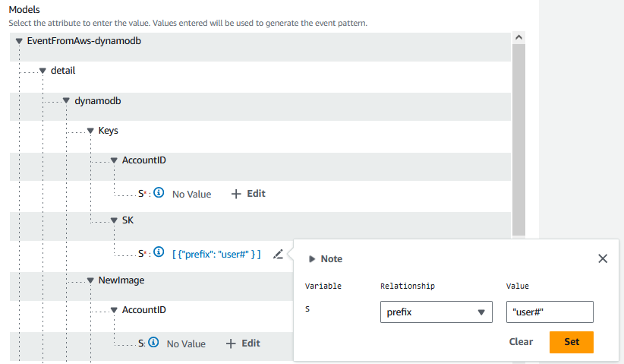624x364 pixels.
Task: Collapse AccountID node under NewImage
Action: 114,310
